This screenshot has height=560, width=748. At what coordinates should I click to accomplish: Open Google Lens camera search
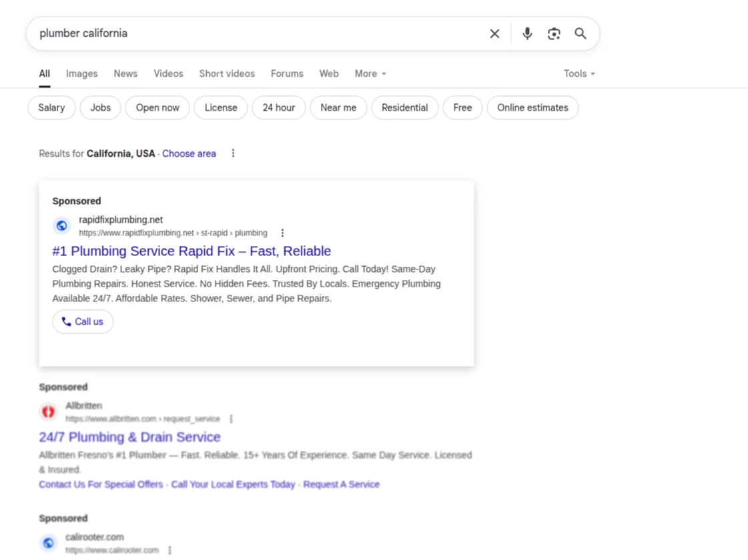[x=554, y=33]
